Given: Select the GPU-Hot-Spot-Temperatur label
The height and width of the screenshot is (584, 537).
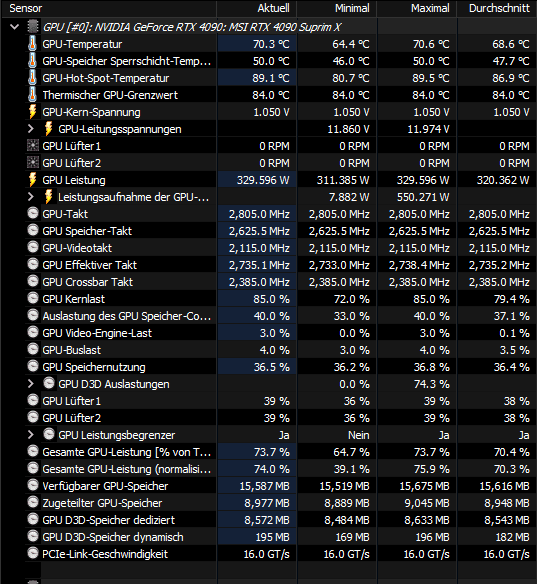Looking at the screenshot, I should (106, 78).
